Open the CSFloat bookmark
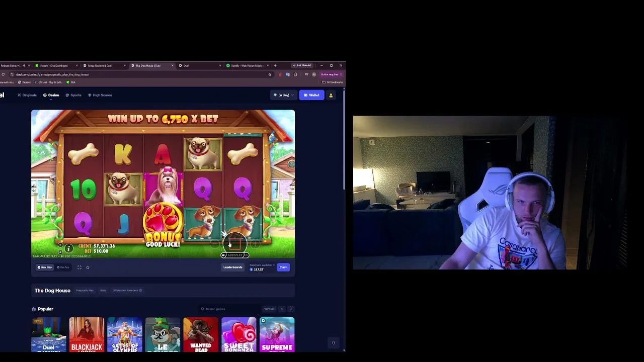This screenshot has height=362, width=644. tap(49, 82)
